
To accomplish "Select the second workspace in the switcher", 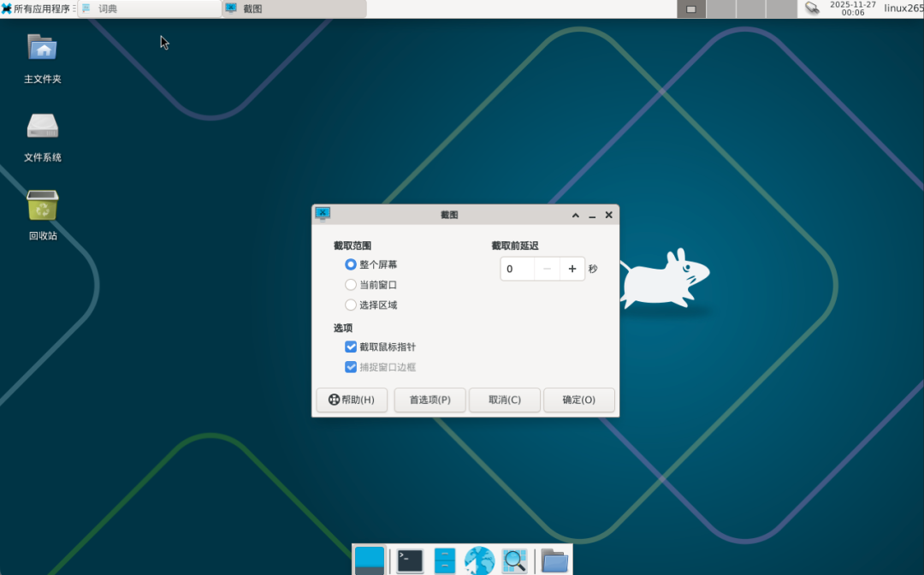I will (721, 9).
